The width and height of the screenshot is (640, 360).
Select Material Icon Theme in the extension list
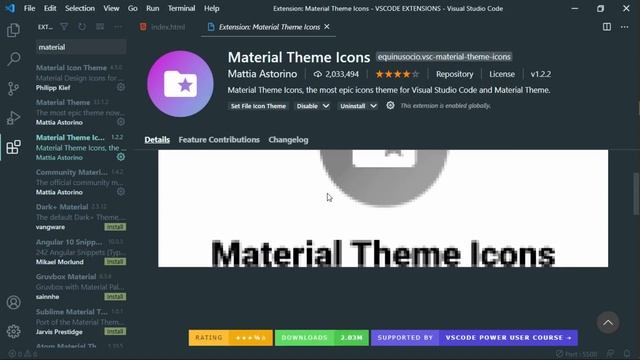81,78
